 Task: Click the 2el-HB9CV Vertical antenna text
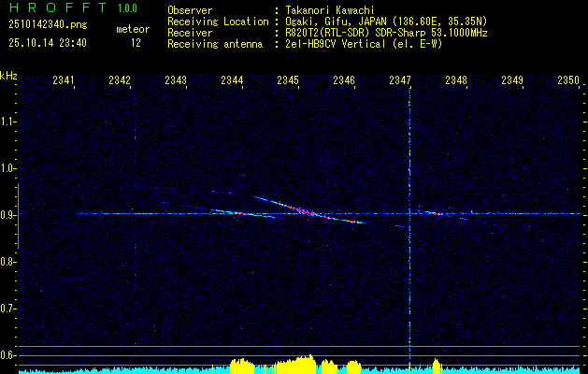point(364,44)
